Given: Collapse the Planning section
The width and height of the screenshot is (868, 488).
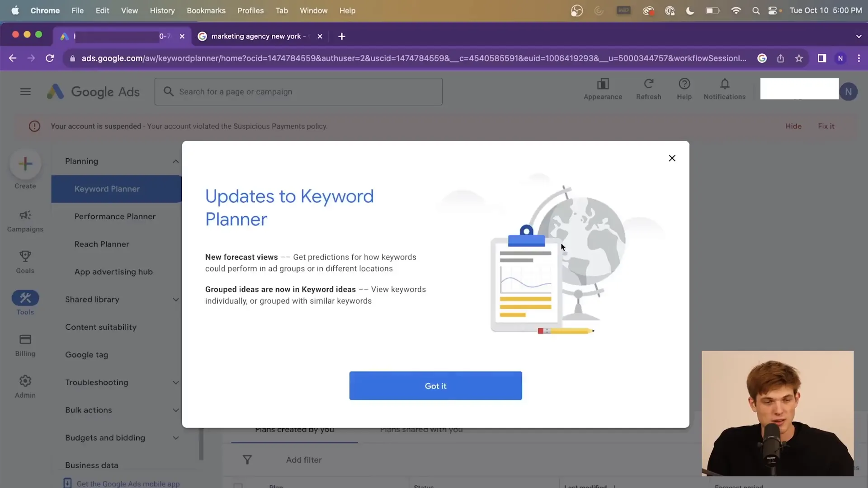Looking at the screenshot, I should click(175, 161).
